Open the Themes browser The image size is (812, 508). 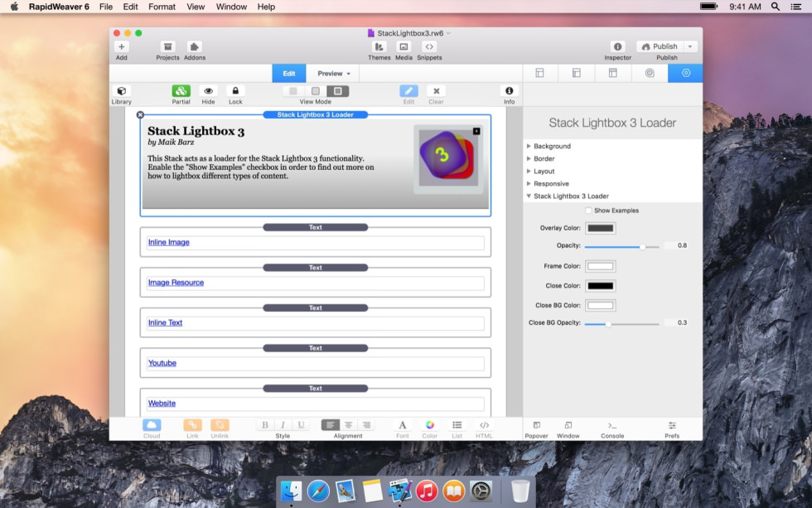click(x=379, y=47)
